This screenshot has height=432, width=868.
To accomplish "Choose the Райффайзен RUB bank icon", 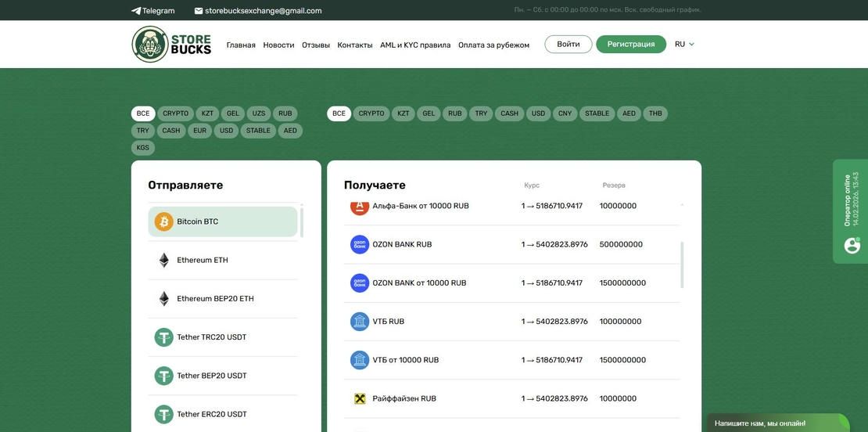I will coord(359,398).
